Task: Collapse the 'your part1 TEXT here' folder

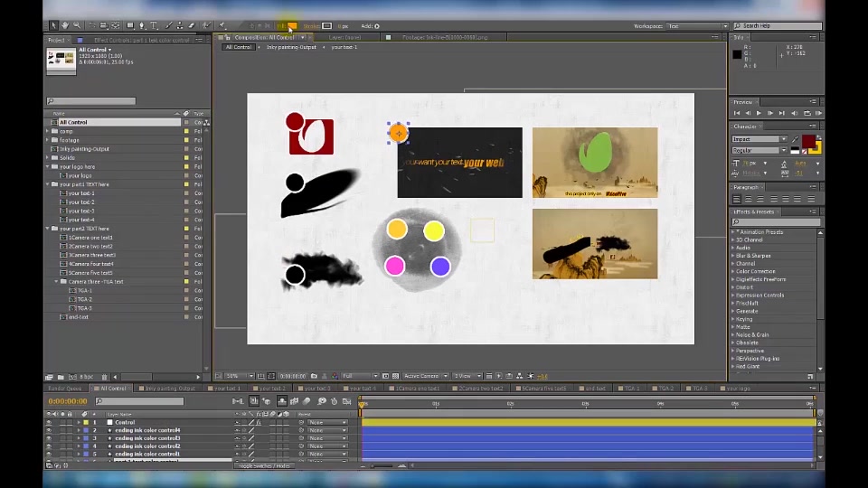Action: 48,184
